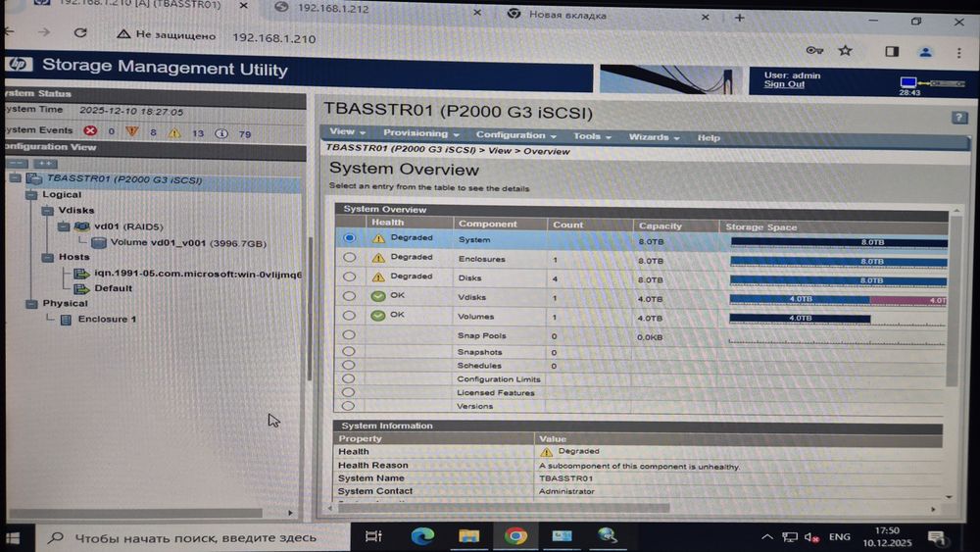980x552 pixels.
Task: Select the Snap Pools row radio button
Action: [x=349, y=334]
